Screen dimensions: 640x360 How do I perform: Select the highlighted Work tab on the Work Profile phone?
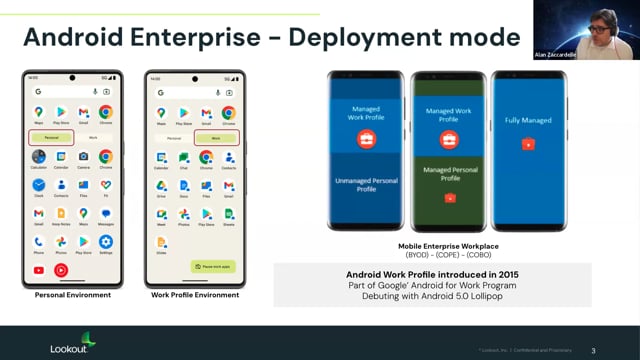216,138
